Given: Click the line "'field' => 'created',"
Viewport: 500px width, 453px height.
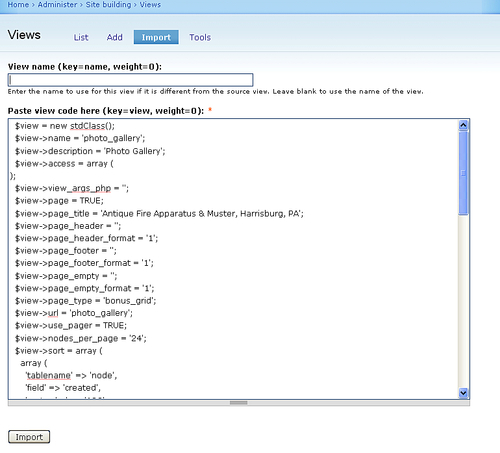Looking at the screenshot, I should click(x=63, y=388).
